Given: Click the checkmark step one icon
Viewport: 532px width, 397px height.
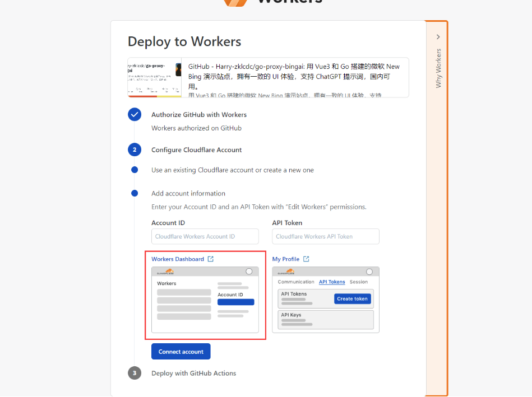Looking at the screenshot, I should click(x=135, y=115).
